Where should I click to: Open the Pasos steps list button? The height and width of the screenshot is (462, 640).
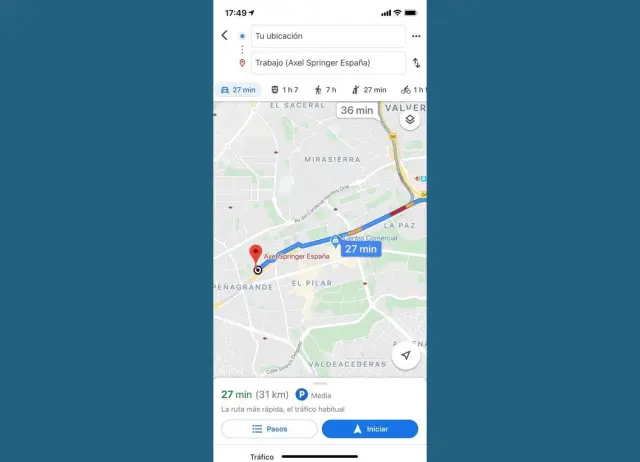pos(269,429)
